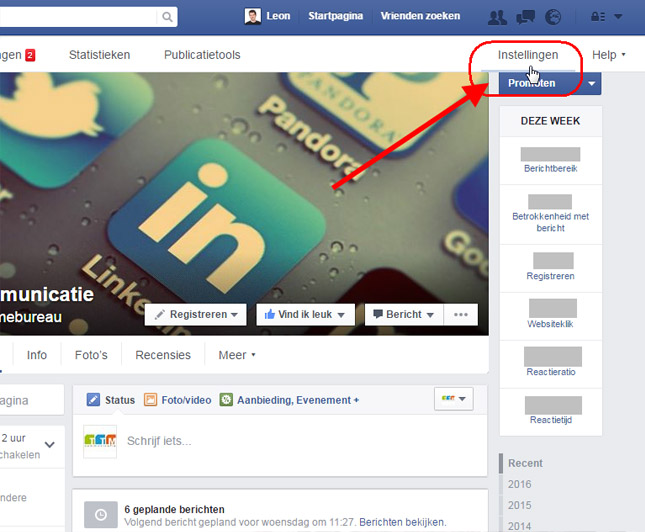
Task: Open Leon's profile picture
Action: (253, 16)
